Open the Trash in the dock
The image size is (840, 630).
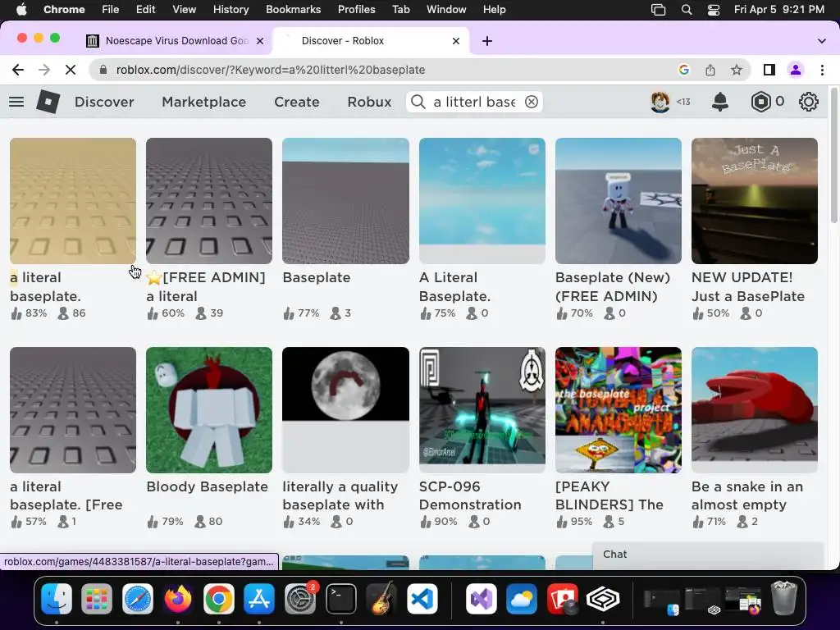pyautogui.click(x=783, y=598)
